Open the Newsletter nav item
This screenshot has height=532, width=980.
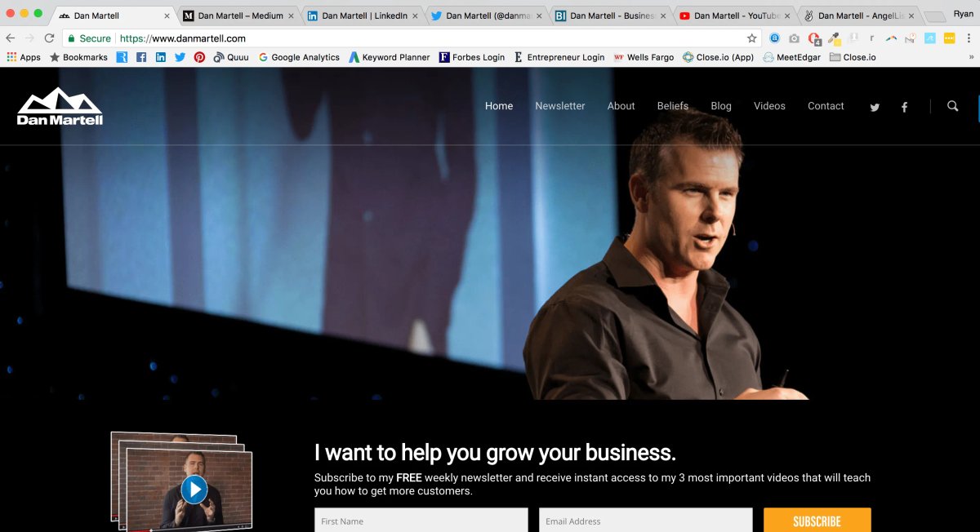pos(560,106)
